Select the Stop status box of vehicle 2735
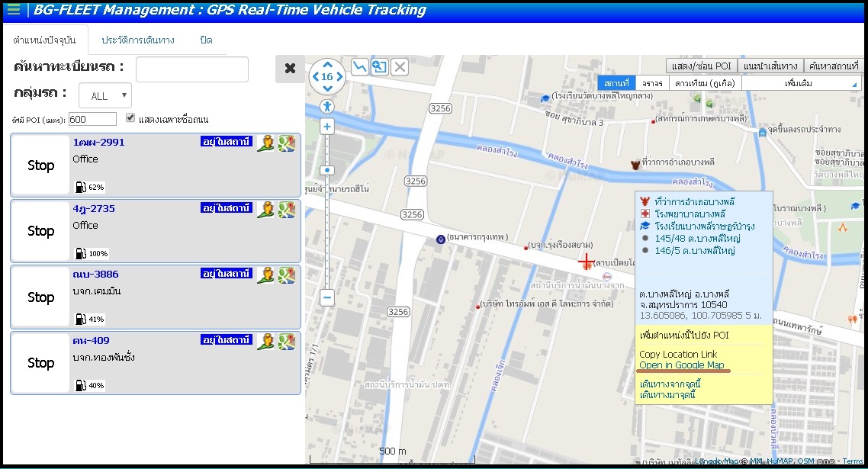Viewport: 868px width, 469px height. point(40,231)
